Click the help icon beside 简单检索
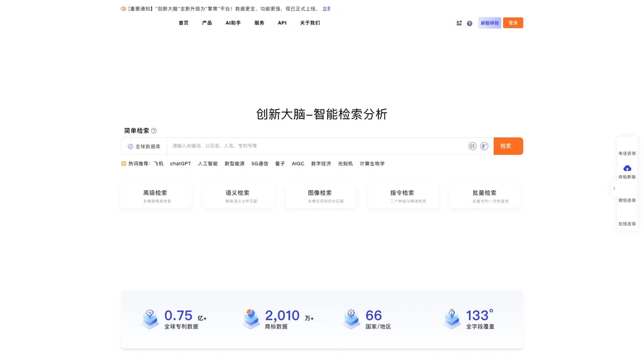644x362 pixels. point(154,131)
